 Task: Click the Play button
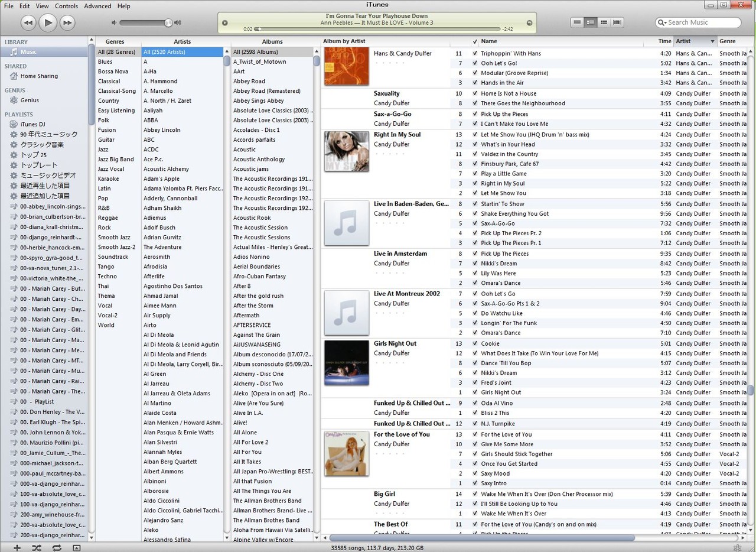pyautogui.click(x=48, y=23)
